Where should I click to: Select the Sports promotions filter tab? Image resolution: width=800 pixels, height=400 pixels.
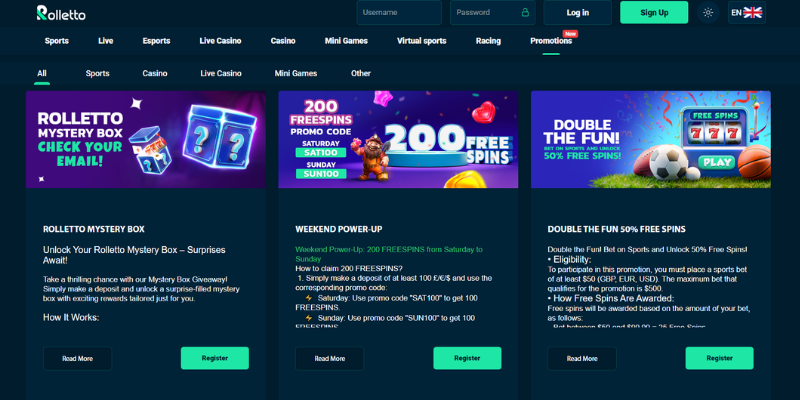click(x=97, y=73)
